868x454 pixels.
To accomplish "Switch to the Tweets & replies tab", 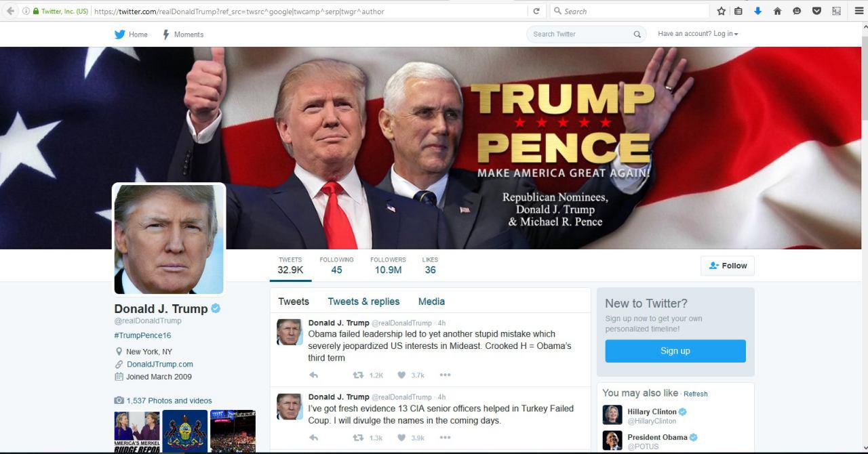I will coord(363,302).
